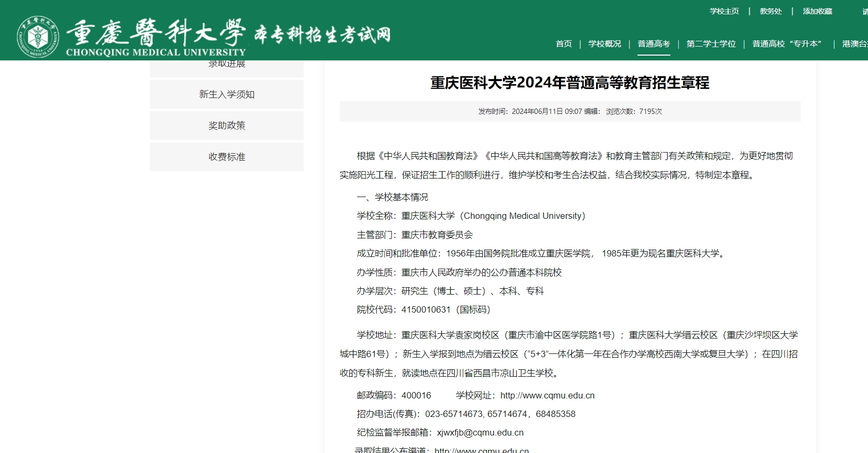Click the line 学校全称：重庆医科大学
The height and width of the screenshot is (453, 868).
[471, 216]
